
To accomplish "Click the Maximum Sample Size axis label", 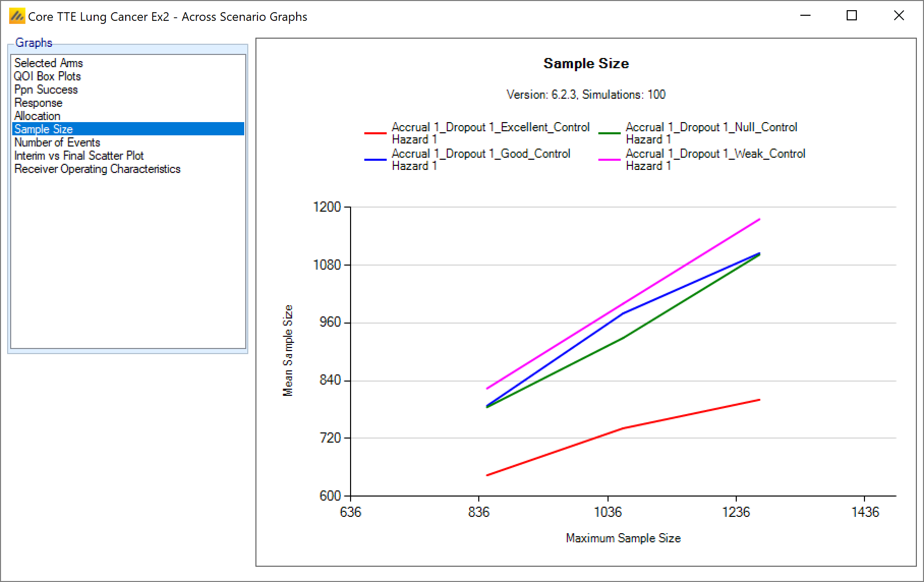I will (x=623, y=538).
